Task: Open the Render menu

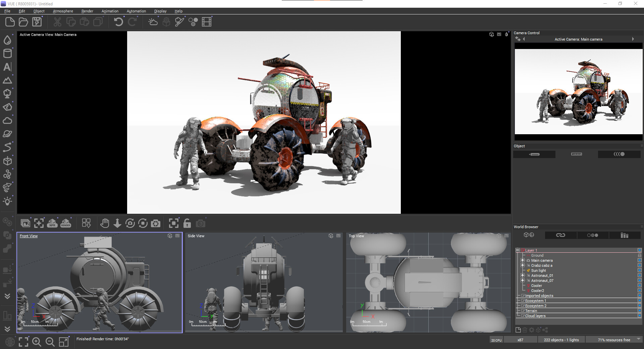Action: tap(87, 11)
